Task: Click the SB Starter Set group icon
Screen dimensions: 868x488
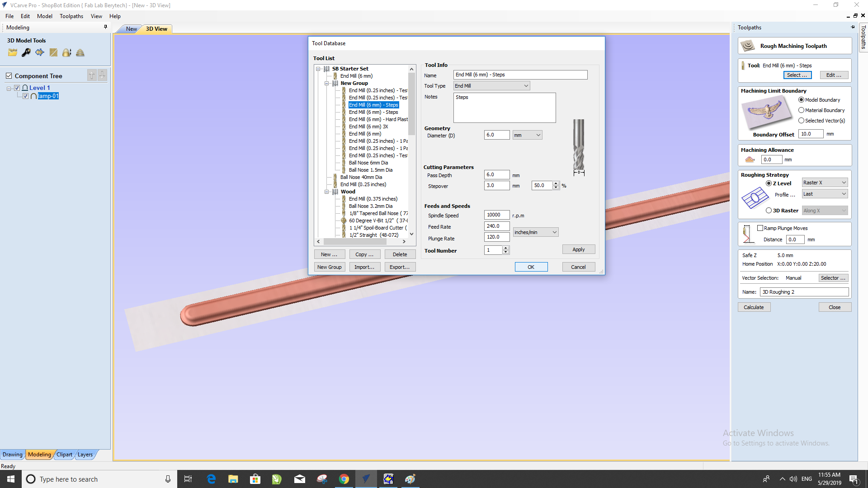Action: click(x=326, y=69)
